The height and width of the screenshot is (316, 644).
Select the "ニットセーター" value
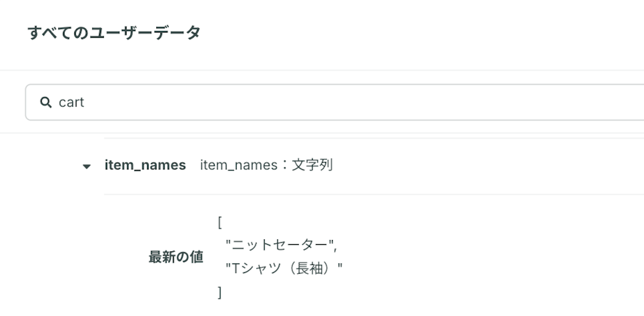tap(280, 245)
